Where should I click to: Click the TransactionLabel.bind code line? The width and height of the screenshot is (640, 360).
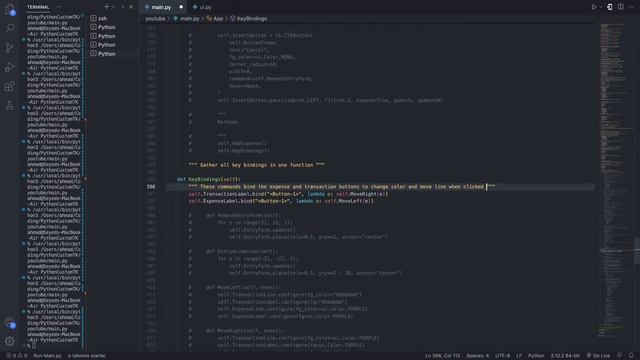click(288, 194)
